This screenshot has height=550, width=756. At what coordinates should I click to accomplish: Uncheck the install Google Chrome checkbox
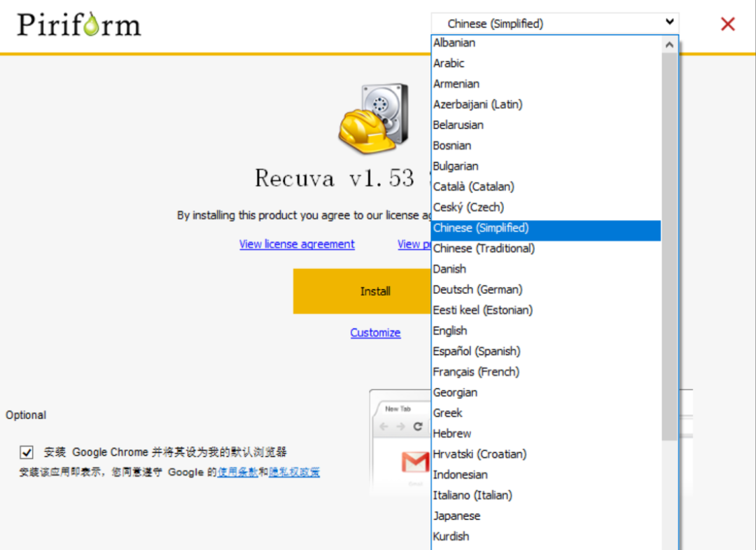pos(27,452)
